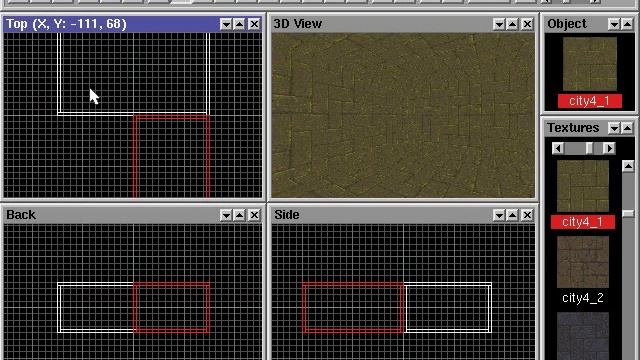Click the up-arrow button in Side view title bar
Viewport: 640px width, 360px height.
(x=513, y=215)
